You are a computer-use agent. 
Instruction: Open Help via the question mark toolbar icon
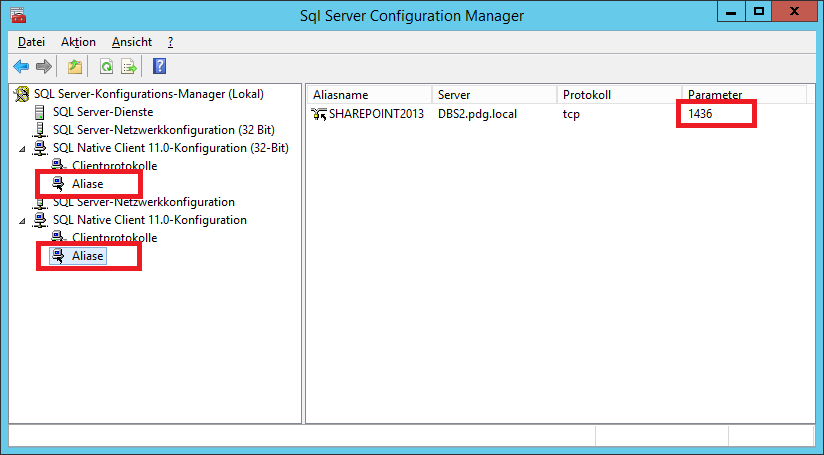159,67
